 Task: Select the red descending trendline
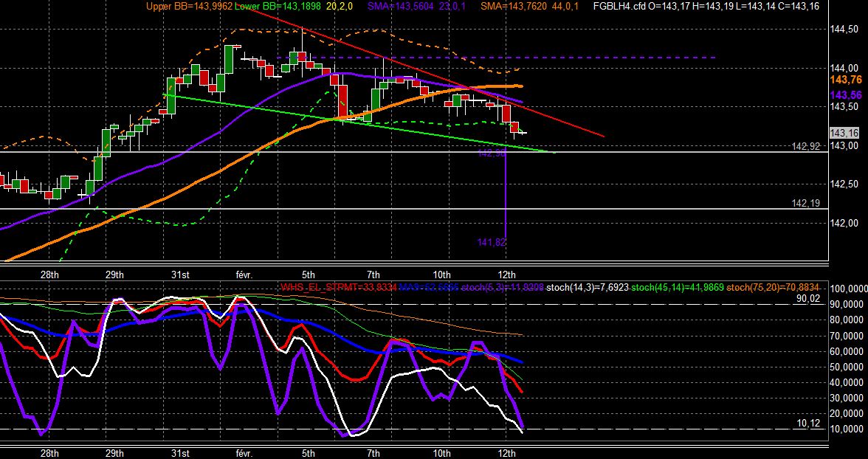point(421,72)
